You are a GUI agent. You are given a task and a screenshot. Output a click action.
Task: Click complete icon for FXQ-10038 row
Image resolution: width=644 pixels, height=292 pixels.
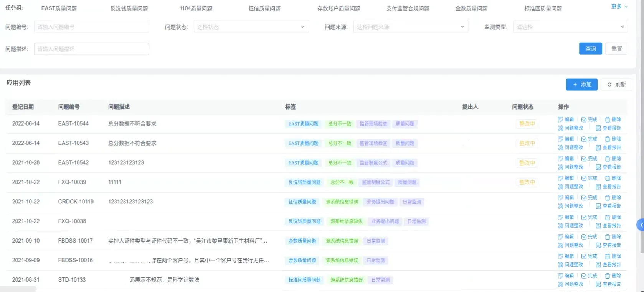(x=584, y=217)
